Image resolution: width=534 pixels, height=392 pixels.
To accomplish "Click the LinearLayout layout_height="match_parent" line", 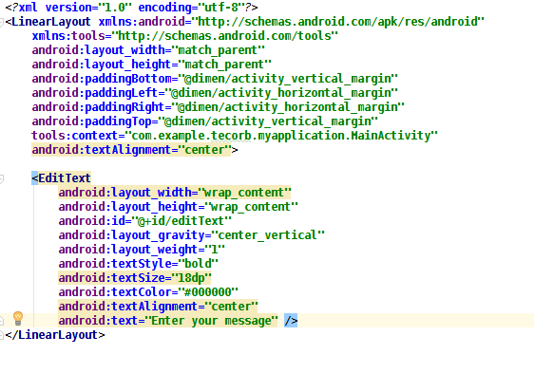I will [x=151, y=65].
